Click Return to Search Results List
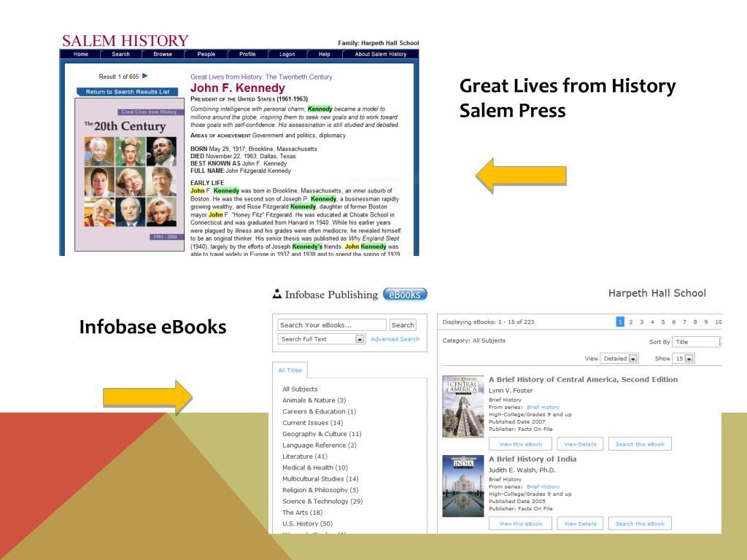The width and height of the screenshot is (747, 560). click(x=128, y=92)
